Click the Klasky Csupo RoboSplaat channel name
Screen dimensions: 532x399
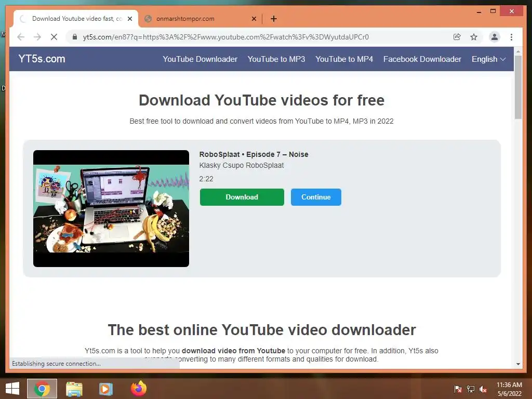point(241,165)
